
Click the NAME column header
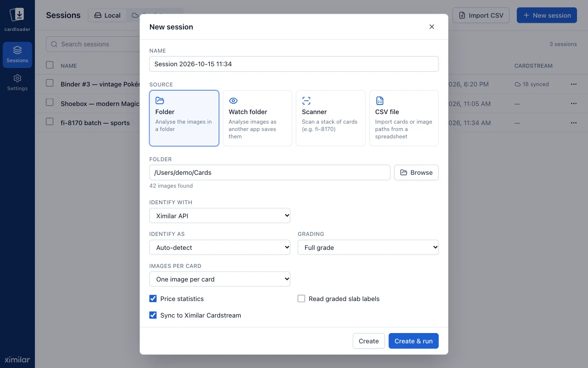tap(69, 66)
